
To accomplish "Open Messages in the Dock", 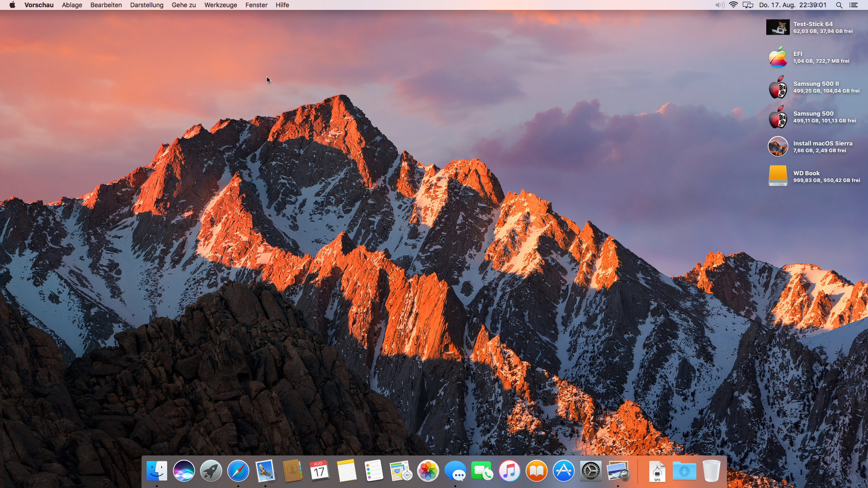I will (x=455, y=471).
